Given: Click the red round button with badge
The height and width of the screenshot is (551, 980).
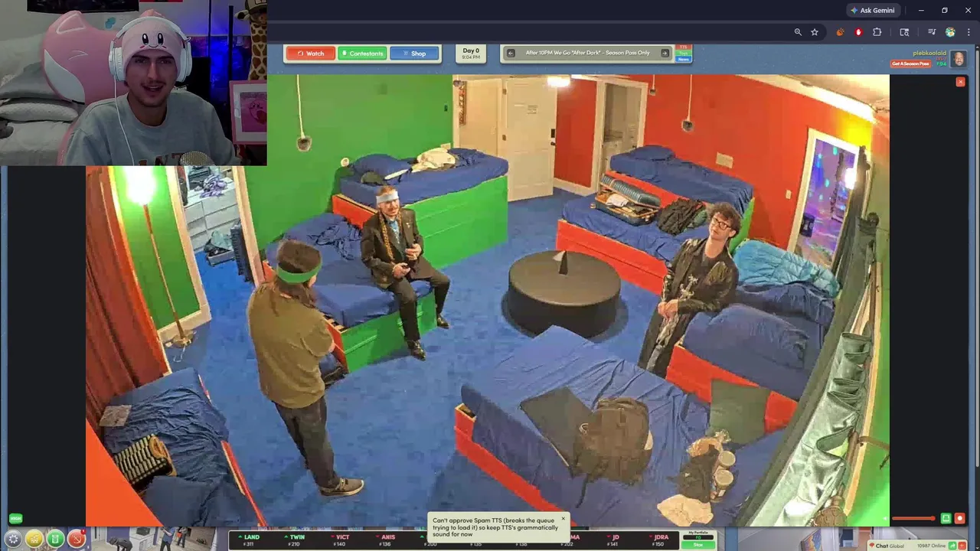Looking at the screenshot, I should pyautogui.click(x=77, y=540).
